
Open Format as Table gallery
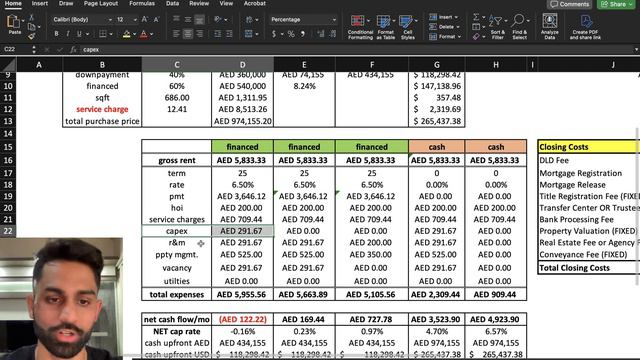(385, 27)
